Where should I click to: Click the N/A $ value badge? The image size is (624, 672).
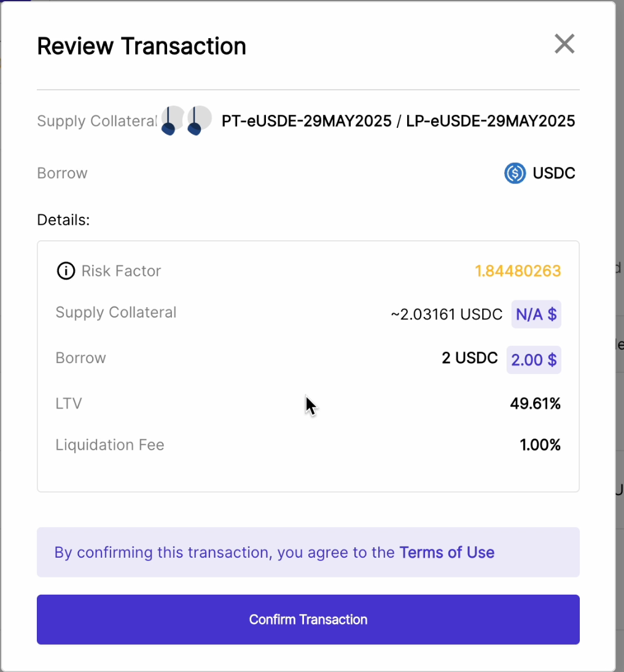[536, 315]
